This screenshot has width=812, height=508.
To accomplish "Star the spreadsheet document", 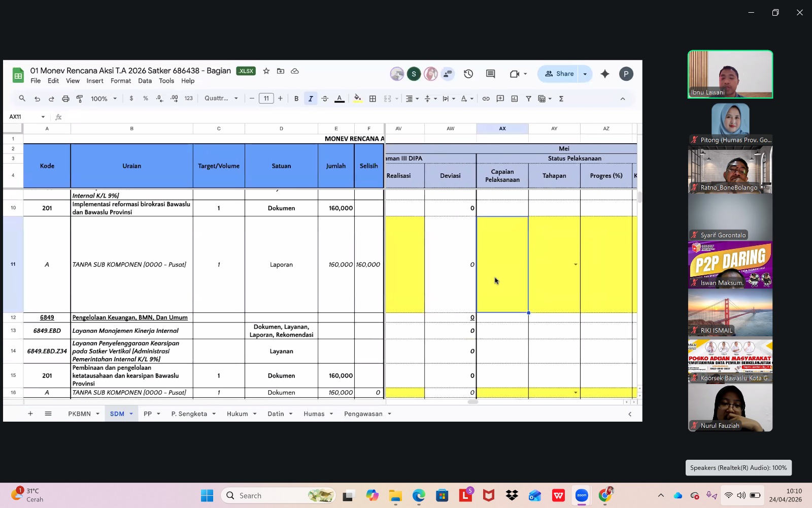I will click(266, 71).
